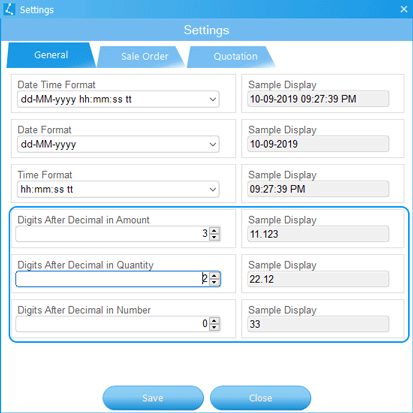This screenshot has height=413, width=413.
Task: Focus the Digits After Decimal in Quantity field
Action: 113,279
